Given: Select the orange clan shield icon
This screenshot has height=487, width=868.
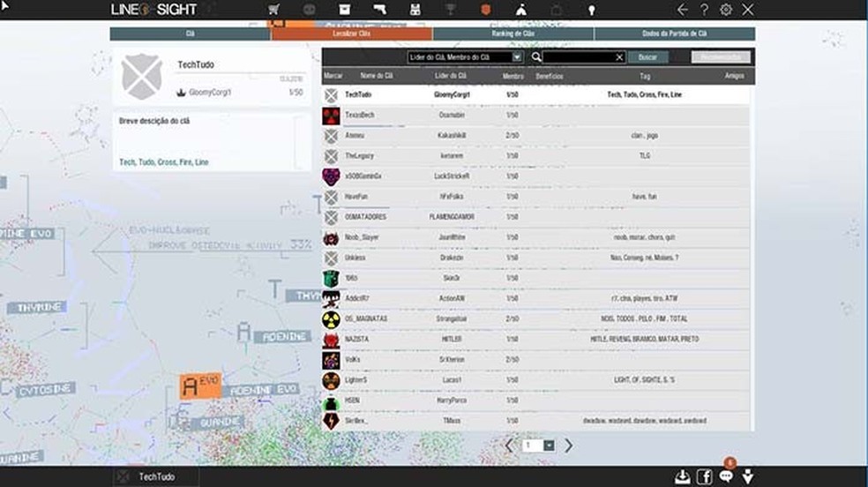Looking at the screenshot, I should click(x=485, y=10).
